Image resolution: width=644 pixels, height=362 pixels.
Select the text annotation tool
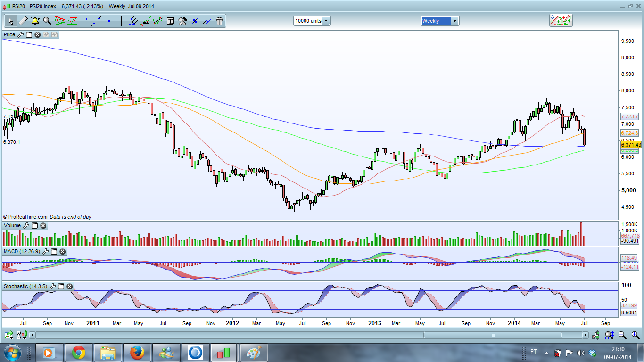pos(170,21)
